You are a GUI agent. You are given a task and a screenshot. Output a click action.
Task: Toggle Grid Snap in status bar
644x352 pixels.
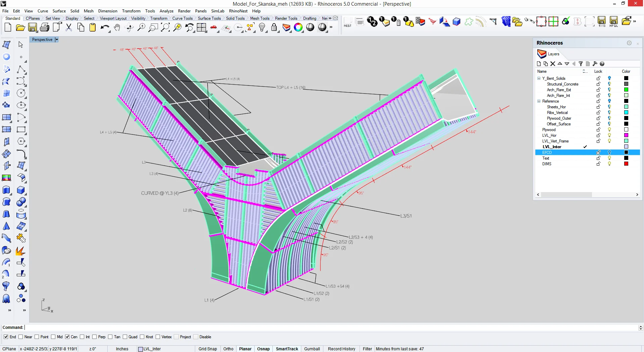point(208,349)
